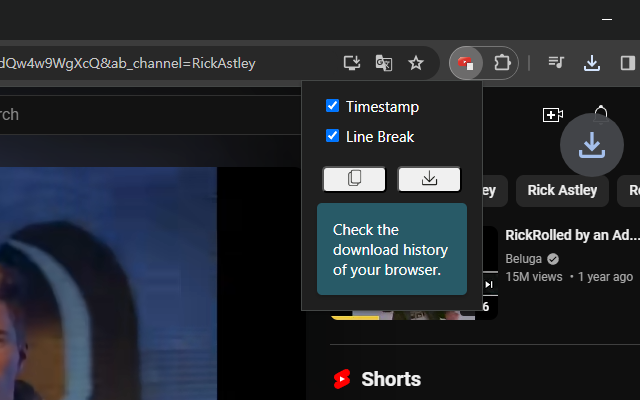Click the 'Check the download history' message
Viewport: 640px width, 400px height.
point(392,249)
